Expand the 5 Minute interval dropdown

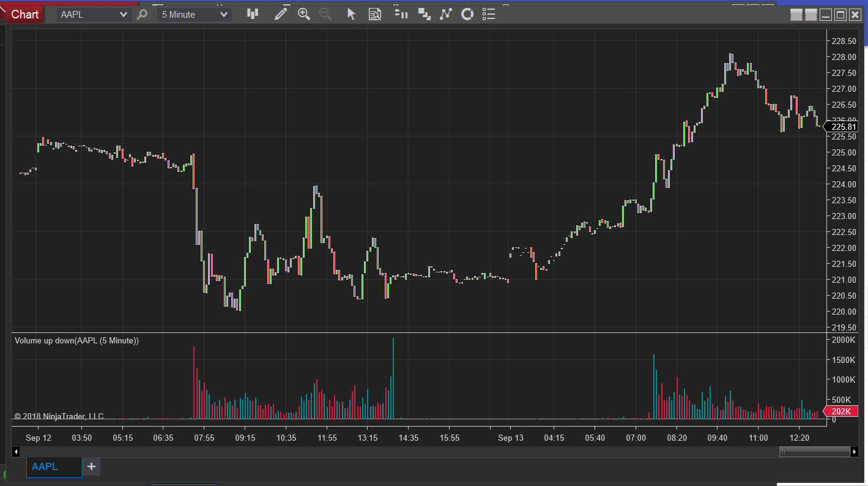[194, 15]
